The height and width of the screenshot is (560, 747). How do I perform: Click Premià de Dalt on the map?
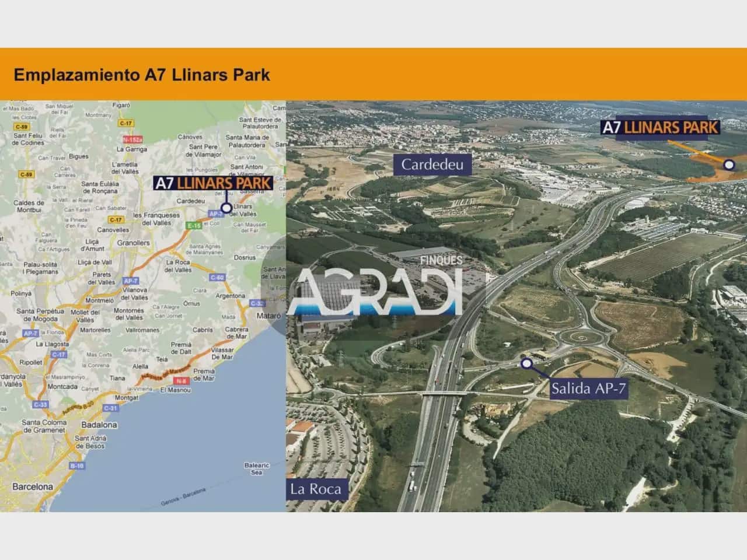pyautogui.click(x=181, y=348)
